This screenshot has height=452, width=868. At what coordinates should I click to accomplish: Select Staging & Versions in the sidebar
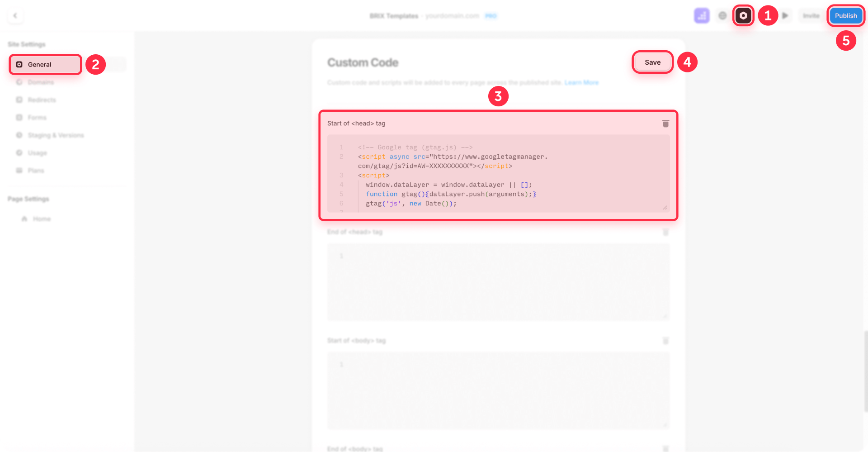pyautogui.click(x=56, y=135)
